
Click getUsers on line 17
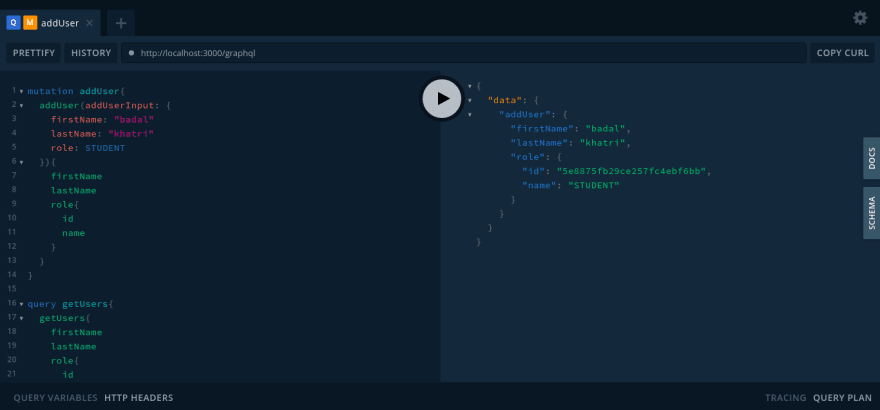pos(62,319)
